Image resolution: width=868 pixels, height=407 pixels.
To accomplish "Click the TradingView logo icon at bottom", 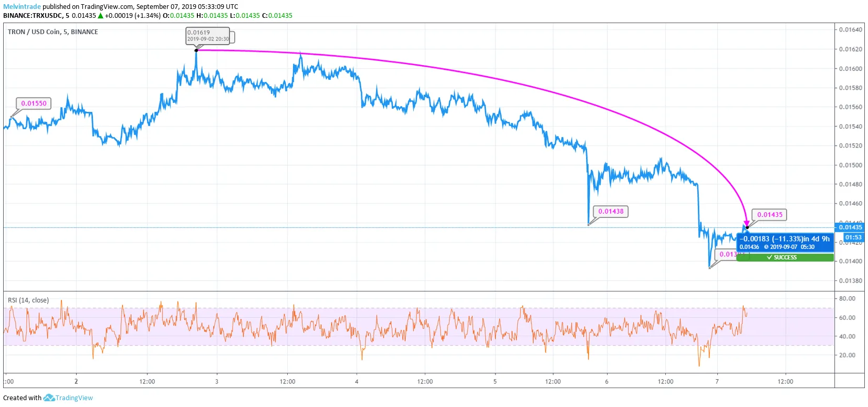I will 49,398.
